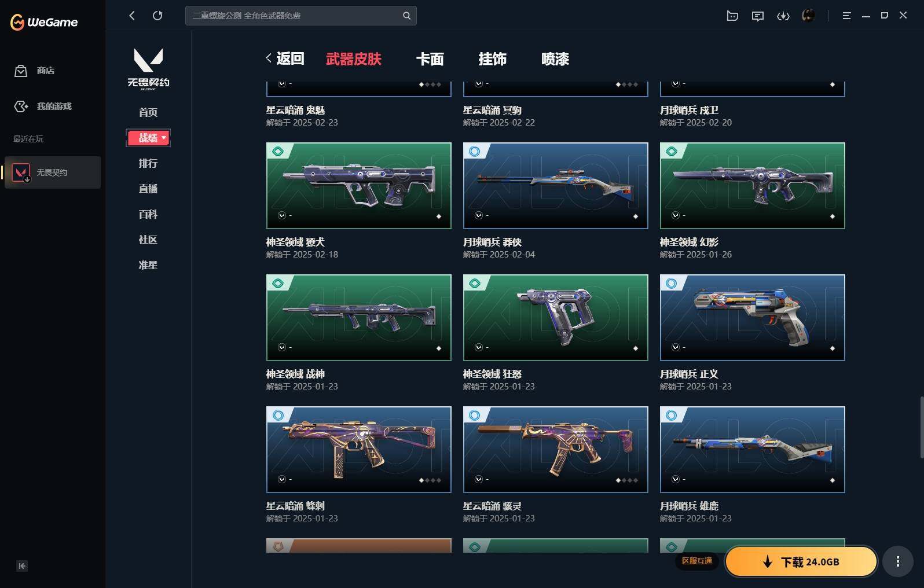Select the 星云暗涌 蜂刺 weapon thumbnail
This screenshot has height=588, width=924.
click(x=359, y=450)
